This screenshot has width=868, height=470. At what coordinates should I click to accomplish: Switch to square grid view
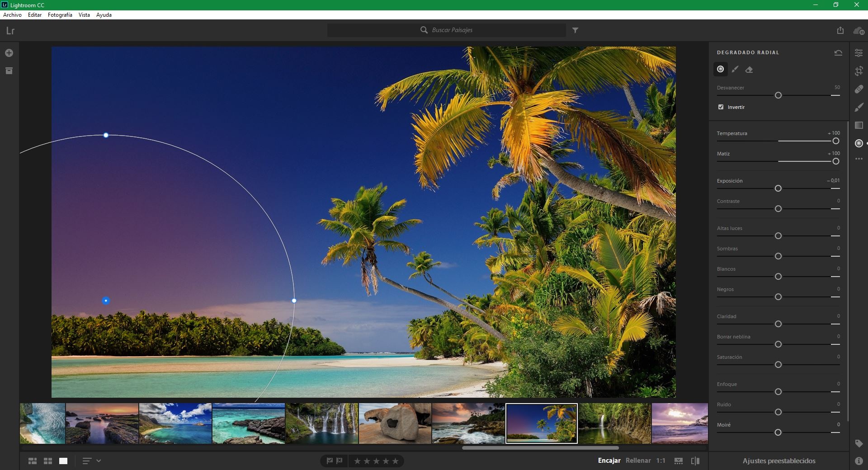point(48,461)
